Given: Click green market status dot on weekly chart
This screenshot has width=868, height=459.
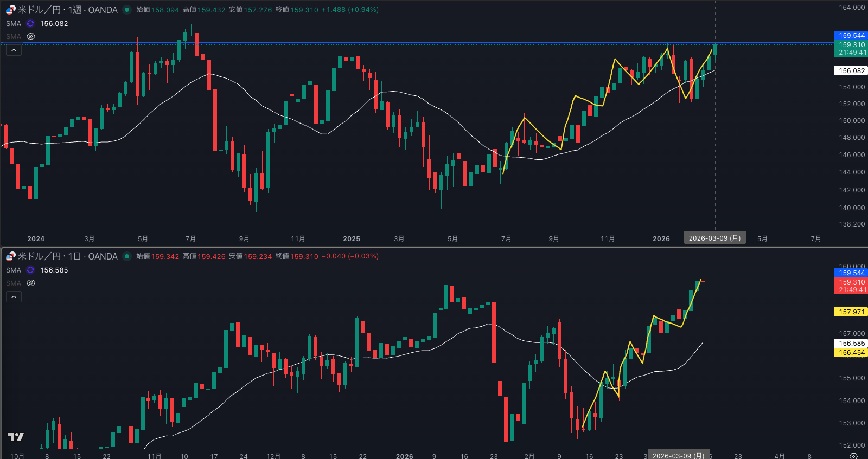Looking at the screenshot, I should (x=127, y=10).
